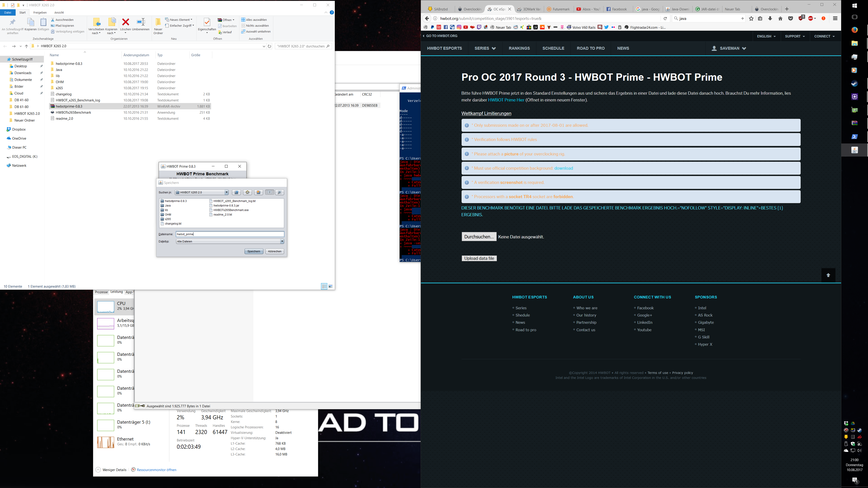Select hwbotprime-0.8.3.jar in Speichern dialog
The width and height of the screenshot is (868, 488).
click(224, 205)
